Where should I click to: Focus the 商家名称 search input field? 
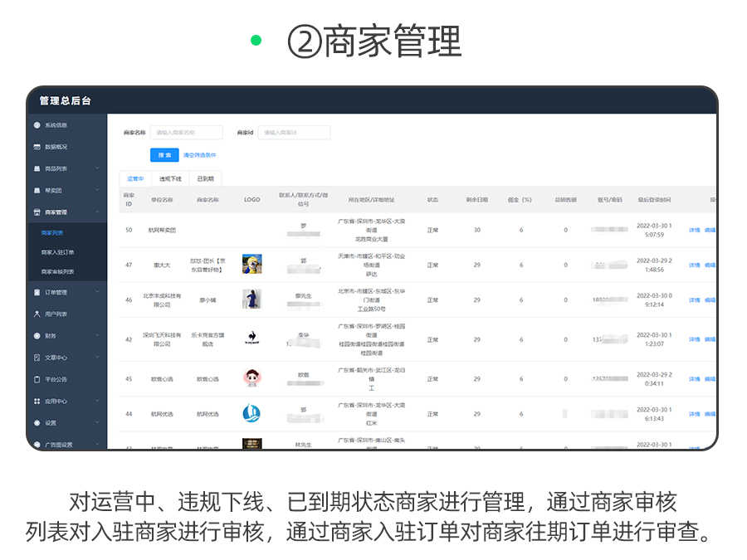187,133
